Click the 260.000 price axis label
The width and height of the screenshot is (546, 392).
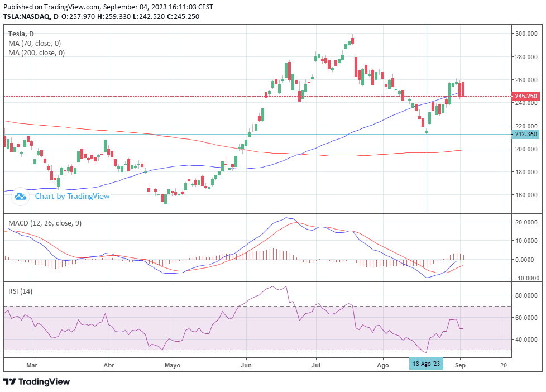tap(526, 80)
